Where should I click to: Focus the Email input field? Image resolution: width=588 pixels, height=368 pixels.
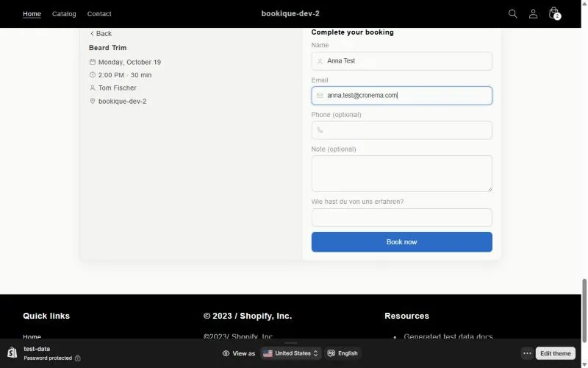[x=401, y=96]
